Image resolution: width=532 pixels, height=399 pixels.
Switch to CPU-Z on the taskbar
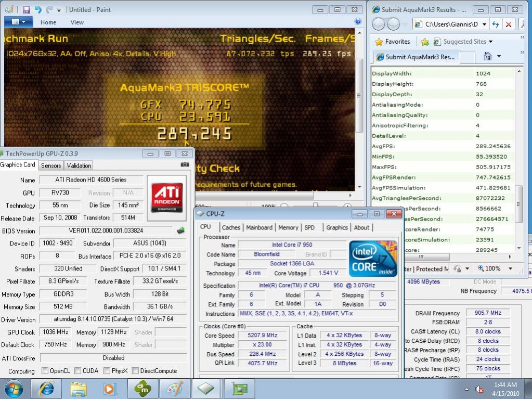(x=206, y=389)
